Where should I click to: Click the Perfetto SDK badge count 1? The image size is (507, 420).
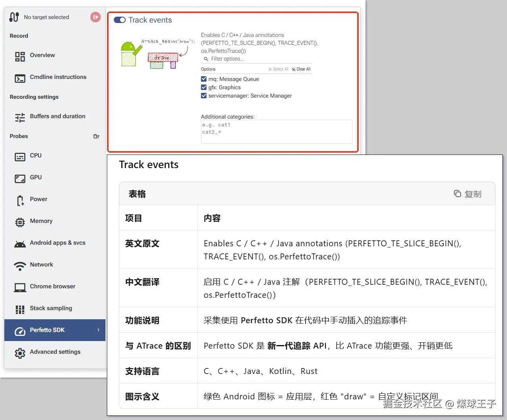[98, 330]
